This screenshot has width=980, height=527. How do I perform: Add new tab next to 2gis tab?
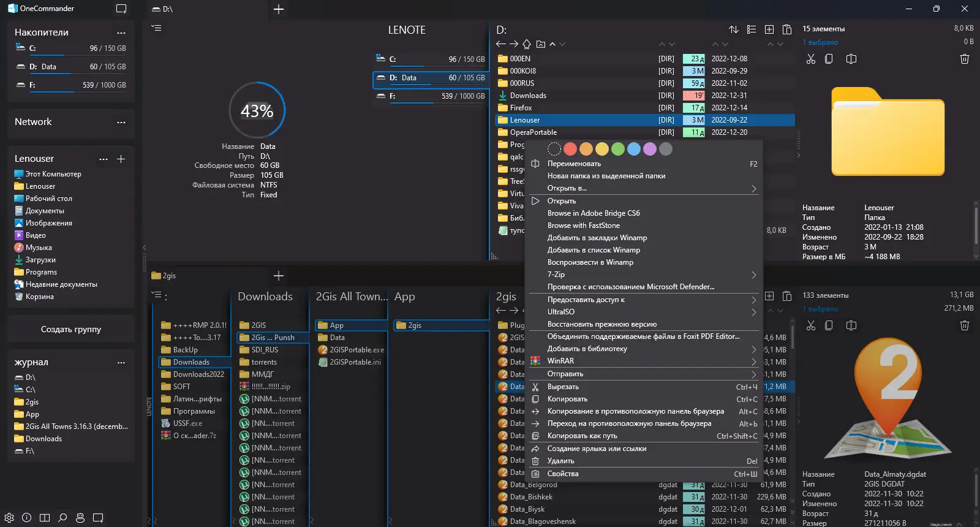[x=279, y=276]
